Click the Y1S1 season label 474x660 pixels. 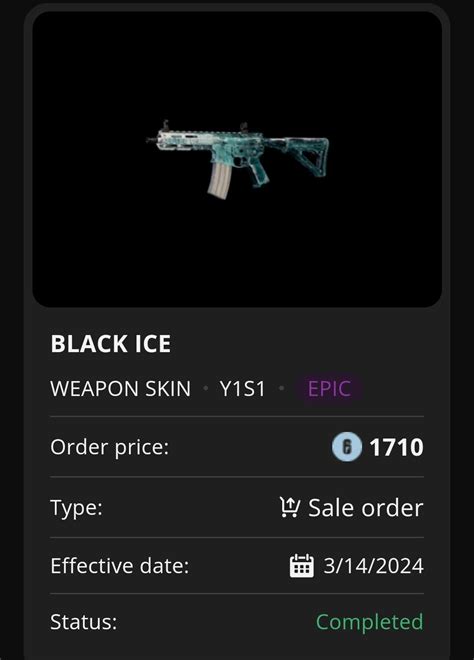tap(242, 389)
